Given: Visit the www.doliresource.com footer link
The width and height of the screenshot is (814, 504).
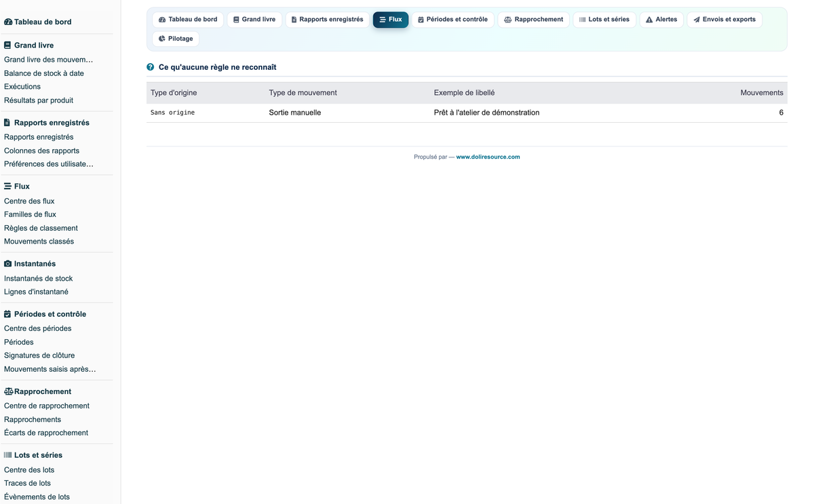Looking at the screenshot, I should (488, 157).
